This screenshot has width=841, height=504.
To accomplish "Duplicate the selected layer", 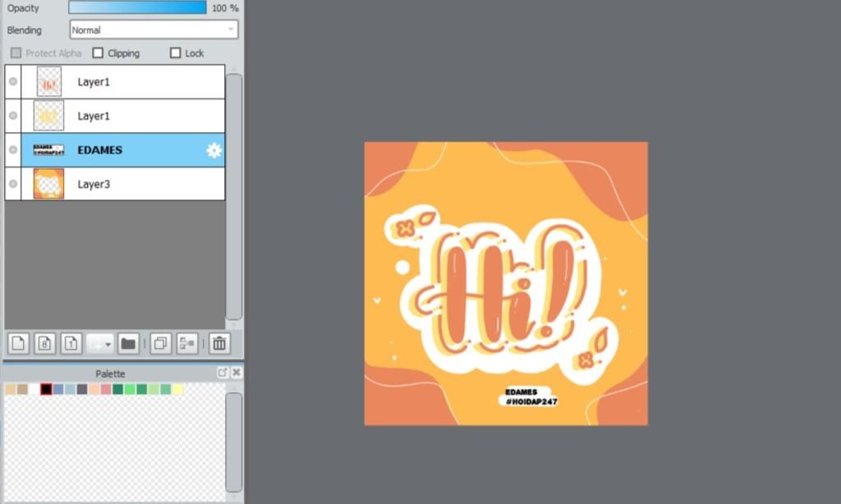I will [x=160, y=344].
